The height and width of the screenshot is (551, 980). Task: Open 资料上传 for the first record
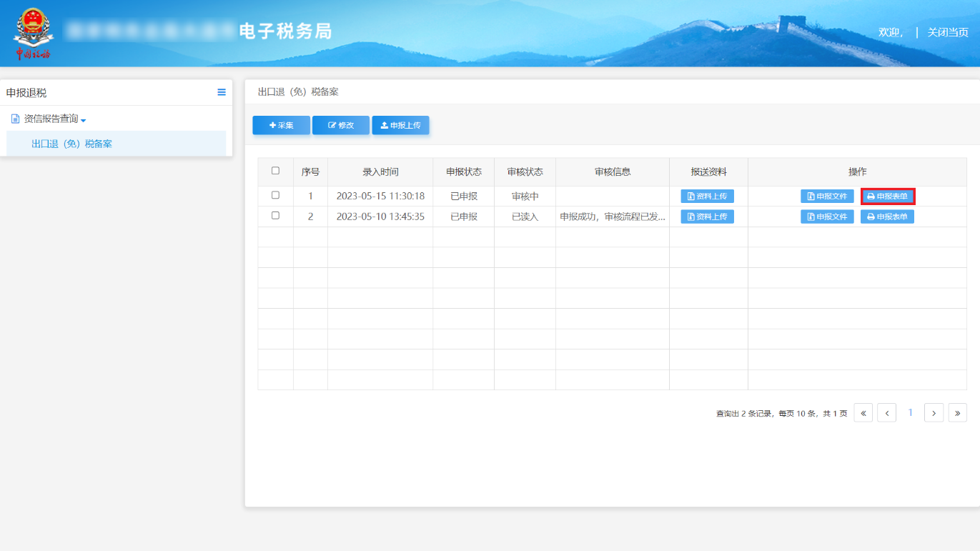pos(708,196)
